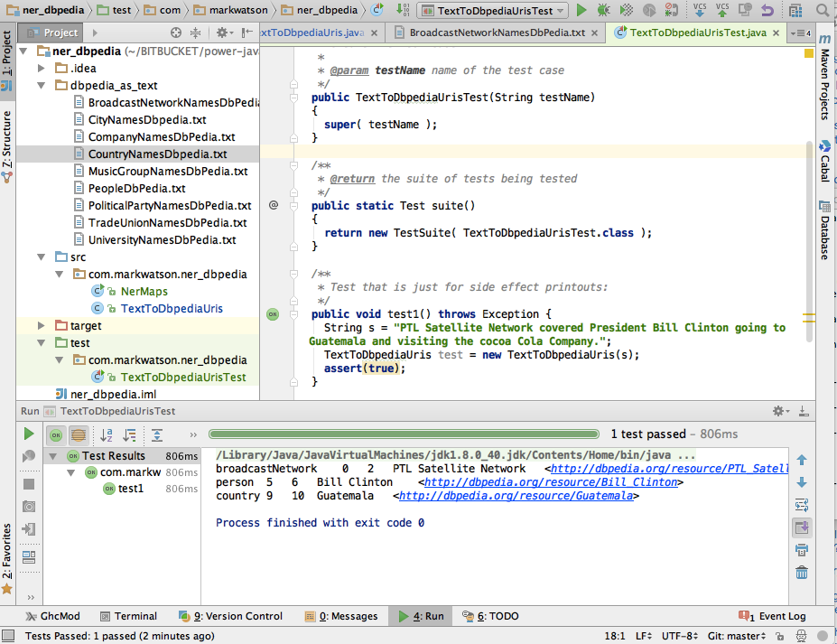The image size is (837, 644).
Task: Rerun the test with green arrow in Run panel
Action: (x=28, y=432)
